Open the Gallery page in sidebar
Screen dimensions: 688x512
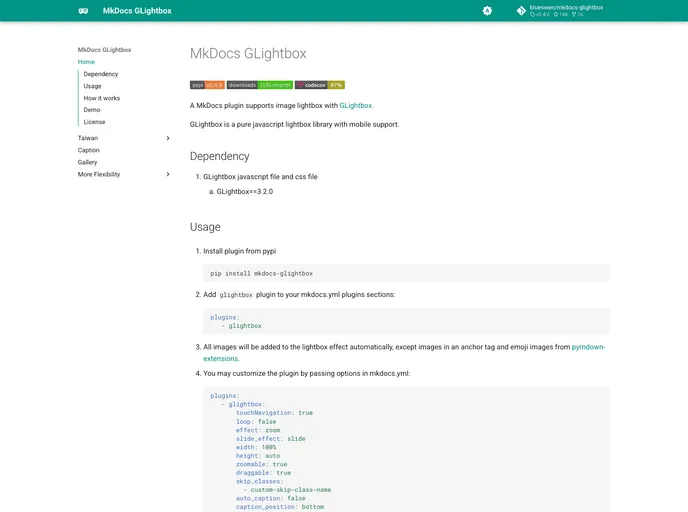click(x=87, y=162)
